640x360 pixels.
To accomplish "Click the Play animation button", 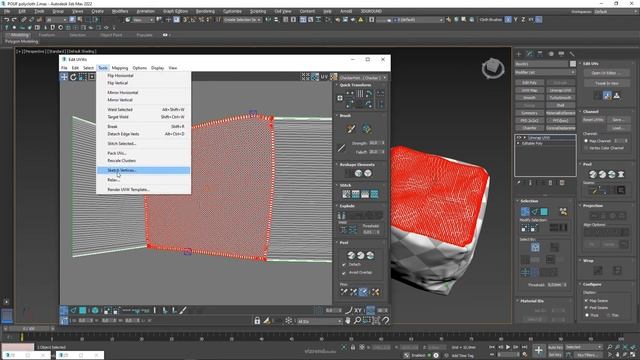I will pyautogui.click(x=508, y=347).
